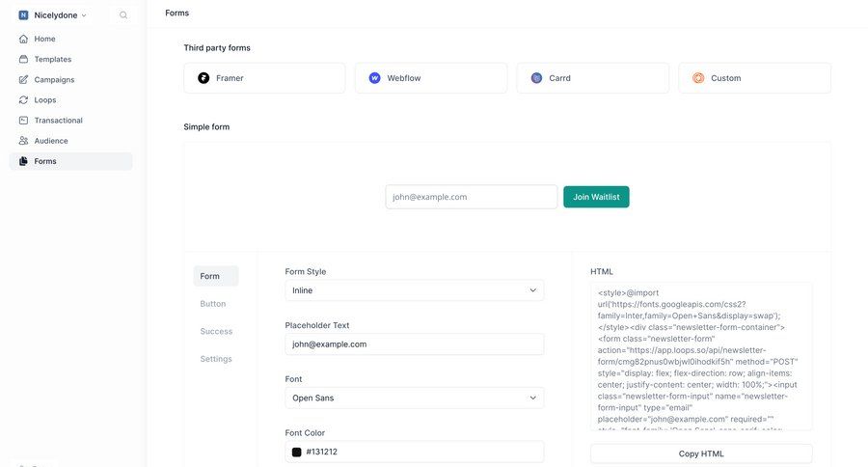The height and width of the screenshot is (467, 868).
Task: Click the black Font Color swatch
Action: coord(297,452)
